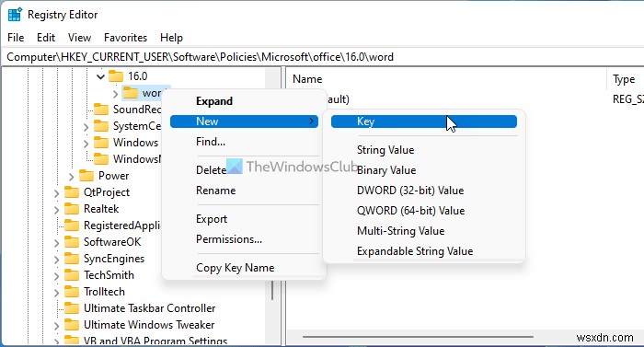Expand Ultimate Windows Tweaker key arrow
The width and height of the screenshot is (644, 347).
point(56,325)
